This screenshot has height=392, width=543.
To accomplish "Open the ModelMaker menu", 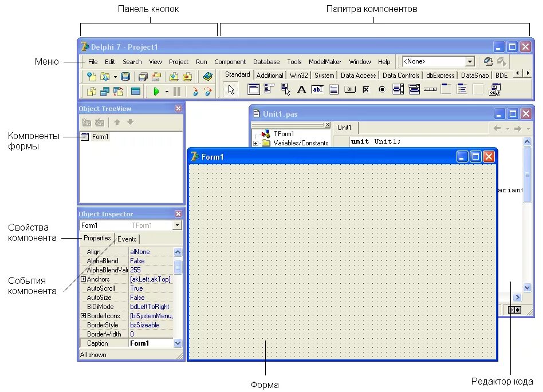I will 325,62.
